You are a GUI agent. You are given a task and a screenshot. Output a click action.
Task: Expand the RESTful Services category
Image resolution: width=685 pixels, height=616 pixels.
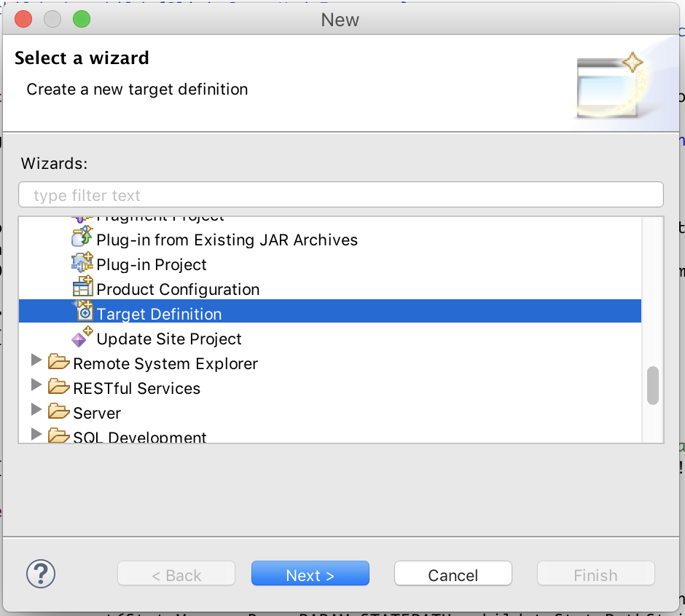[36, 387]
